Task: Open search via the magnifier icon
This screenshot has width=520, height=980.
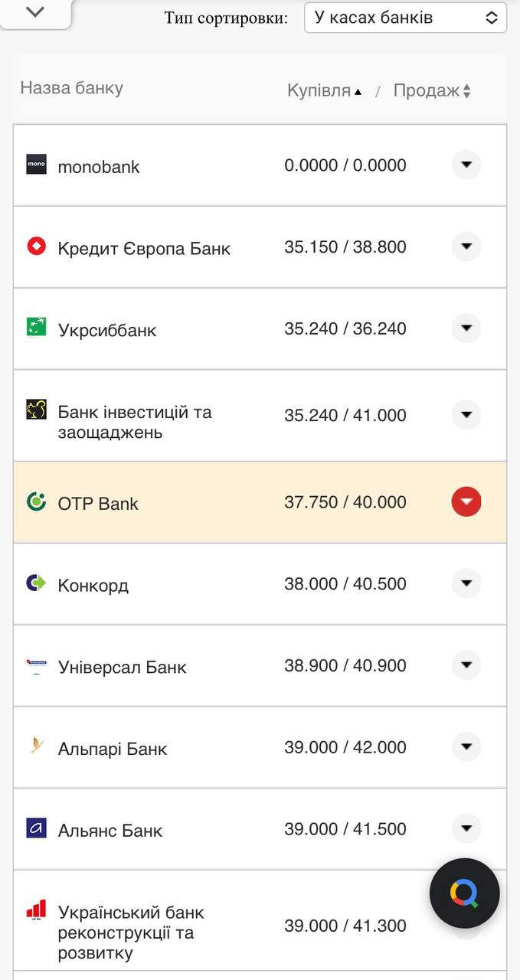Action: coord(464,893)
